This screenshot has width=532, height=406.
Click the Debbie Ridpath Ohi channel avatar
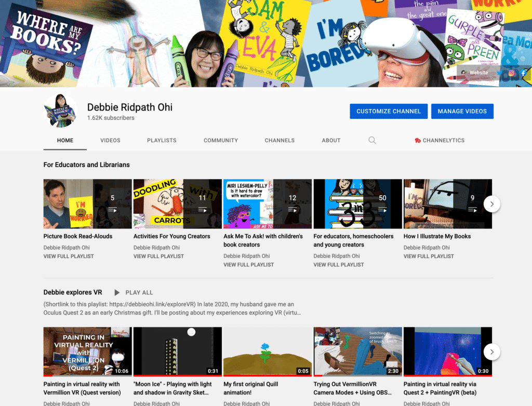pos(60,111)
